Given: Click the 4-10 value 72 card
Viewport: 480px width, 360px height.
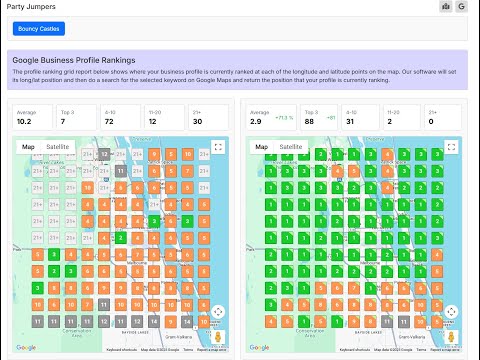Looking at the screenshot, I should 120,117.
